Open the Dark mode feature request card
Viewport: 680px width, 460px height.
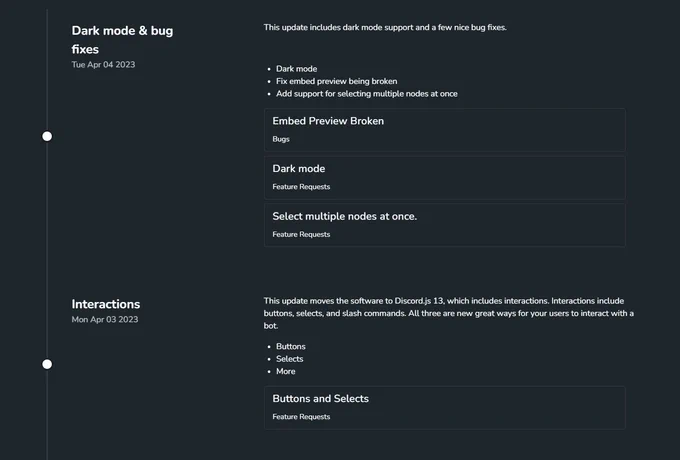(x=445, y=177)
